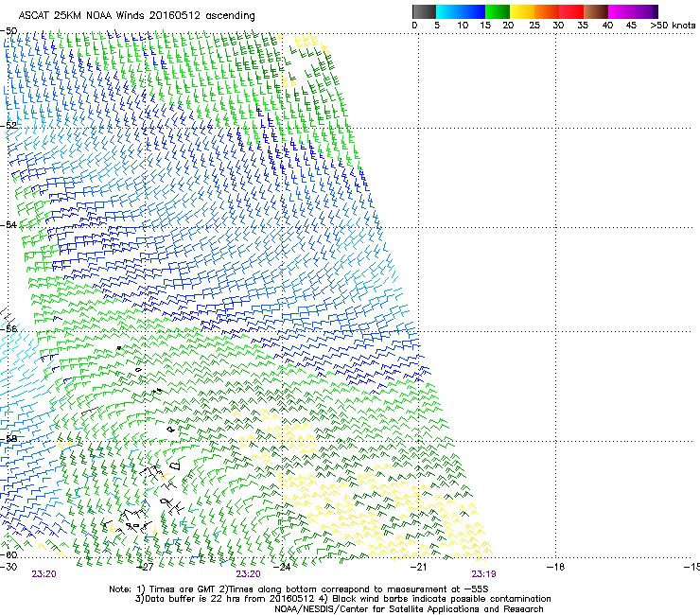Click the '25' legend scale label
This screenshot has width=700, height=615.
click(x=534, y=26)
